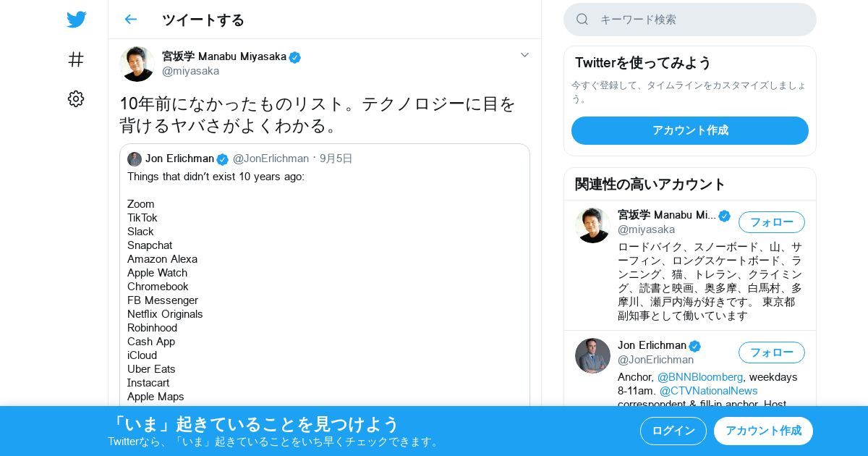Click the ツイートする page heading

(x=203, y=20)
